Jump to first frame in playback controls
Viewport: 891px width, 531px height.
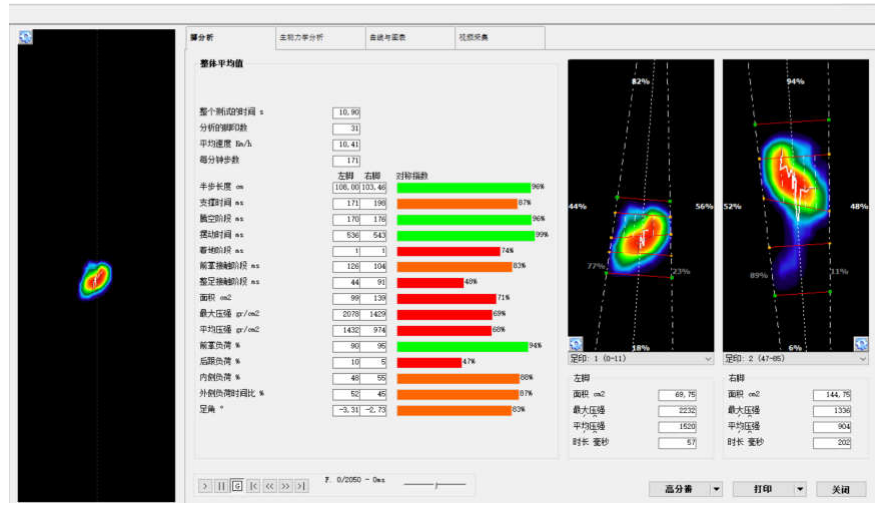[x=253, y=486]
